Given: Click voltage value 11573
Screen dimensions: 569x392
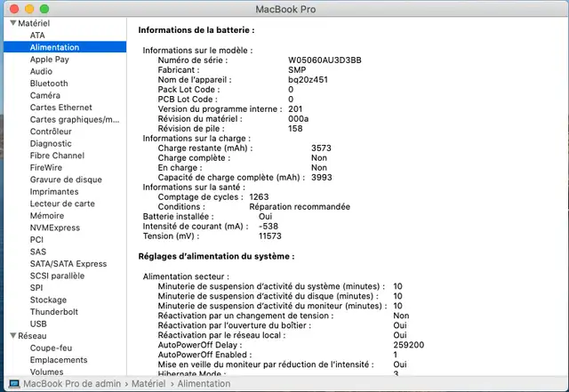Looking at the screenshot, I should tap(269, 236).
